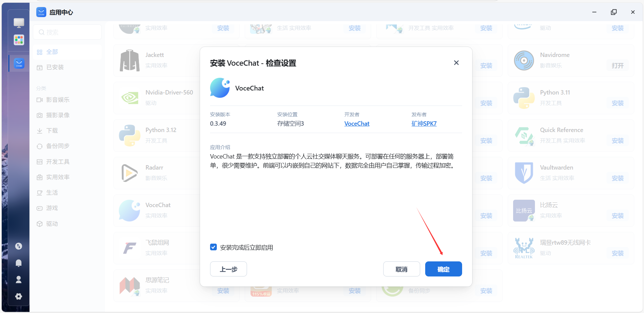The image size is (644, 313).
Task: Open the desktop icon in the dock
Action: pyautogui.click(x=19, y=23)
